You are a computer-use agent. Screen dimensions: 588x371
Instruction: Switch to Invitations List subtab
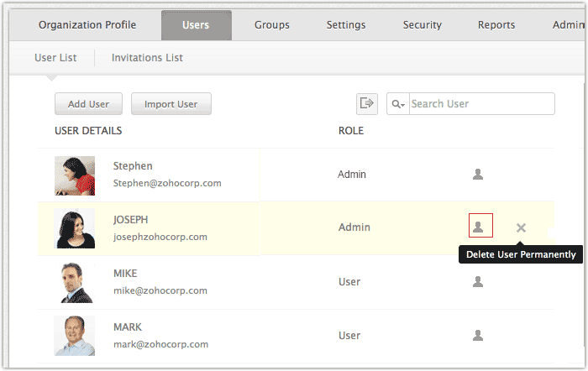[147, 58]
